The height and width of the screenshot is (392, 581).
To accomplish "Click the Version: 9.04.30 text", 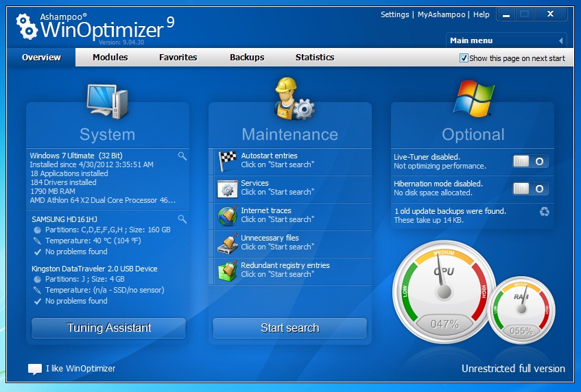I will pos(121,42).
